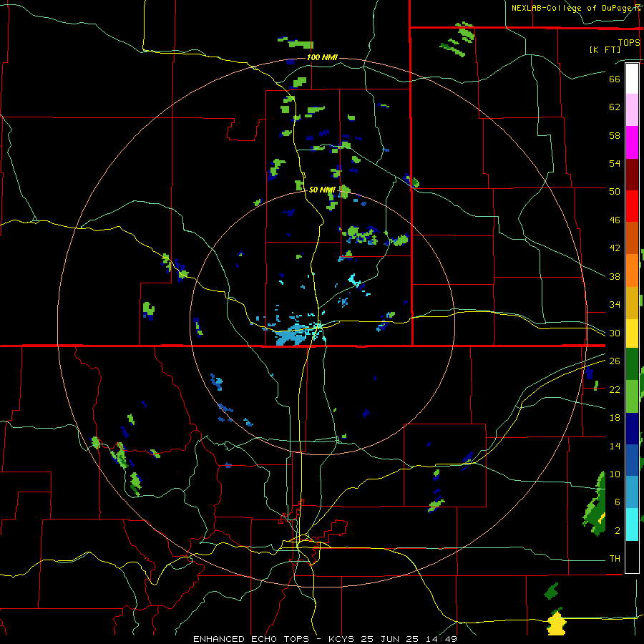Select the 6 value on the legend
Image resolution: width=644 pixels, height=644 pixels.
point(617,502)
